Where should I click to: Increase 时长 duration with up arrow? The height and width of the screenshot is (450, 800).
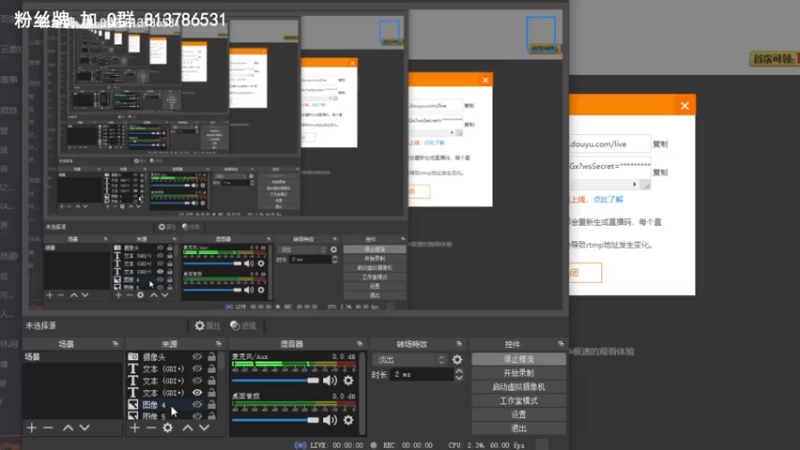[459, 371]
